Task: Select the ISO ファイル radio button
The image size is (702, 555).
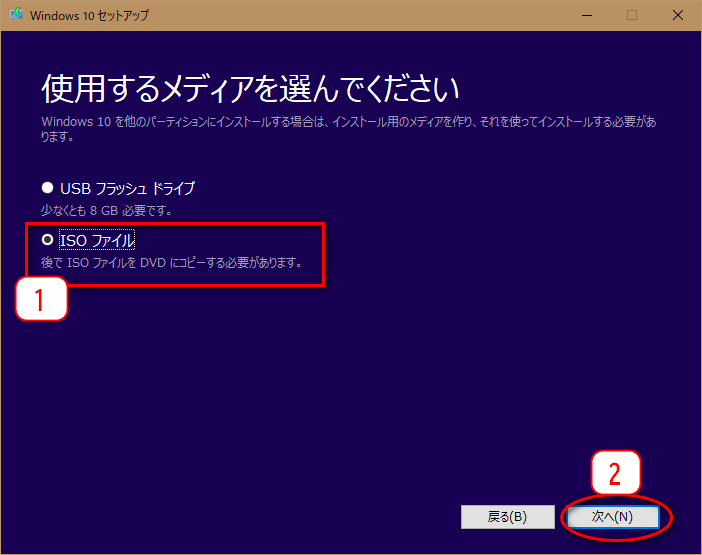Action: coord(46,240)
